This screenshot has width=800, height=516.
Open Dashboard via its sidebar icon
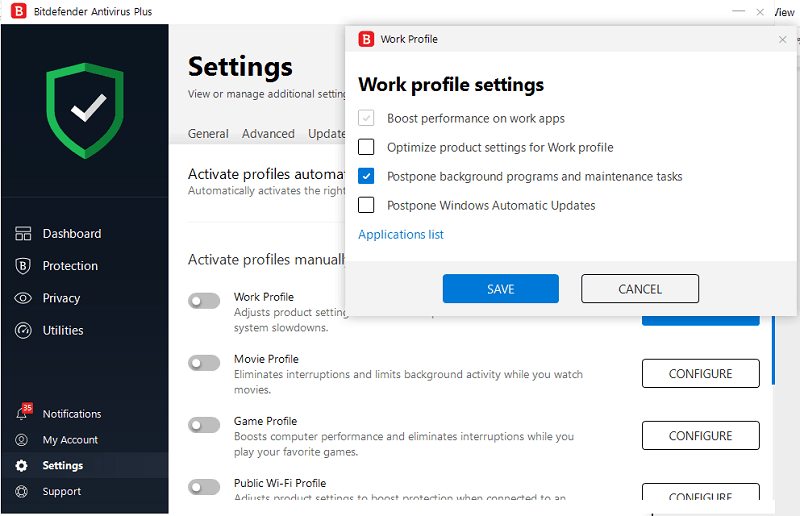(23, 234)
